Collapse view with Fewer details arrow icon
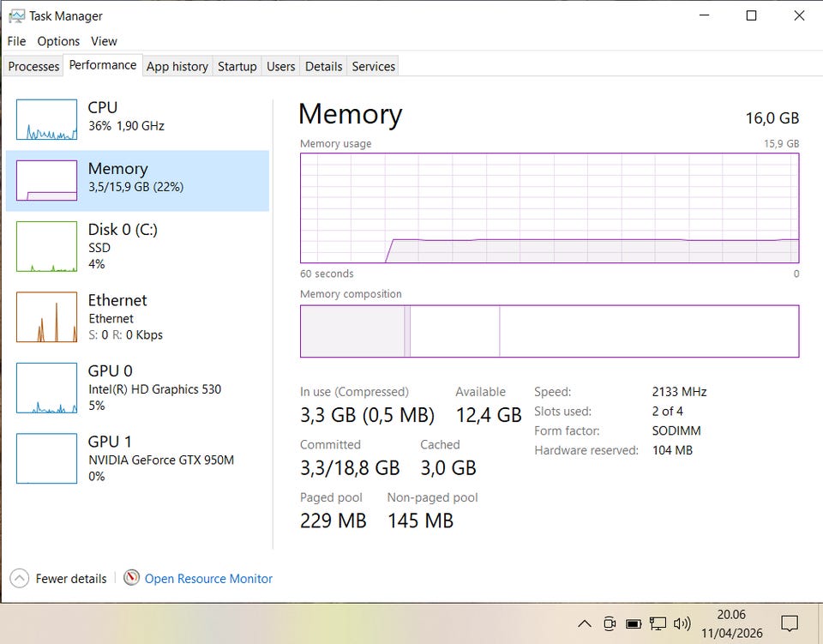The image size is (823, 644). point(20,578)
